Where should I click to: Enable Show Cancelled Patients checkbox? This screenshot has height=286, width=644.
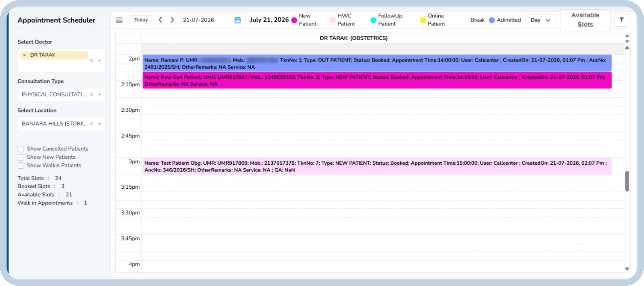21,149
